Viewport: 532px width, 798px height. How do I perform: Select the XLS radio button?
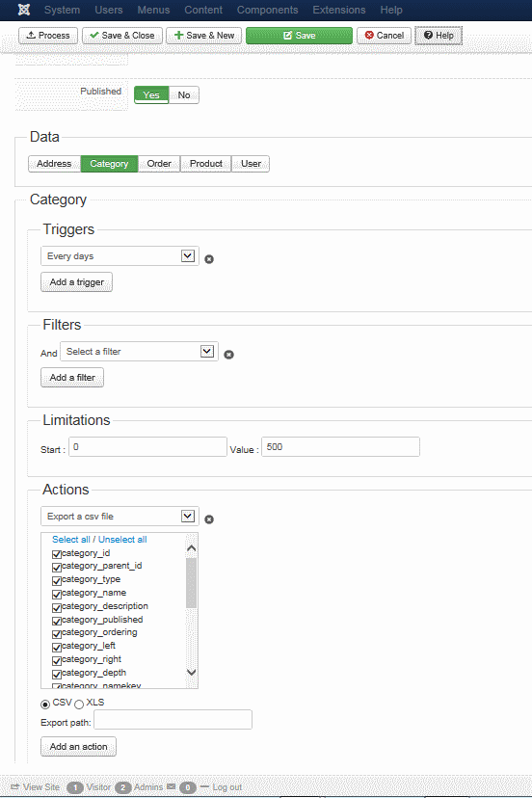point(79,705)
